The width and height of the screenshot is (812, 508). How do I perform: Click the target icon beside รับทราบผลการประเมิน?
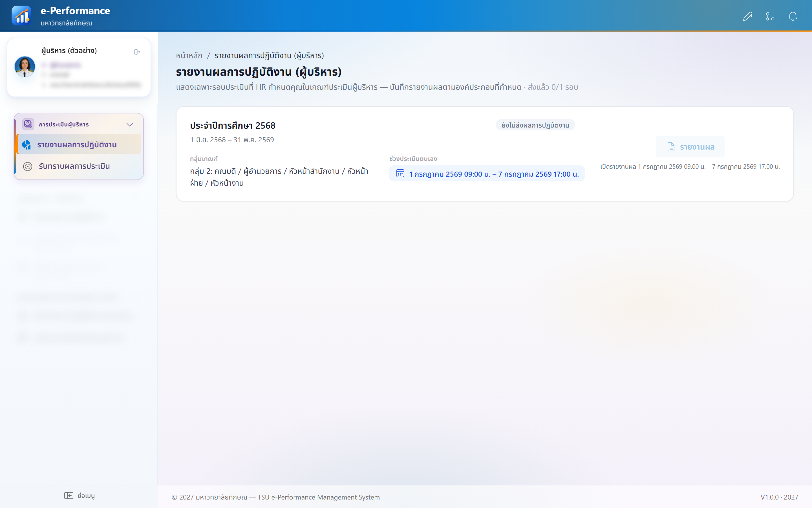click(x=28, y=166)
